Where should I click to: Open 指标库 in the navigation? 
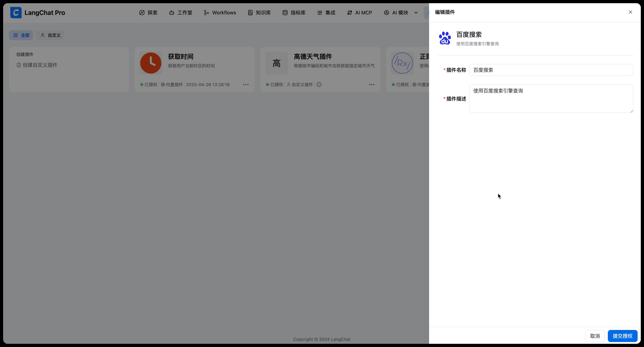(294, 12)
